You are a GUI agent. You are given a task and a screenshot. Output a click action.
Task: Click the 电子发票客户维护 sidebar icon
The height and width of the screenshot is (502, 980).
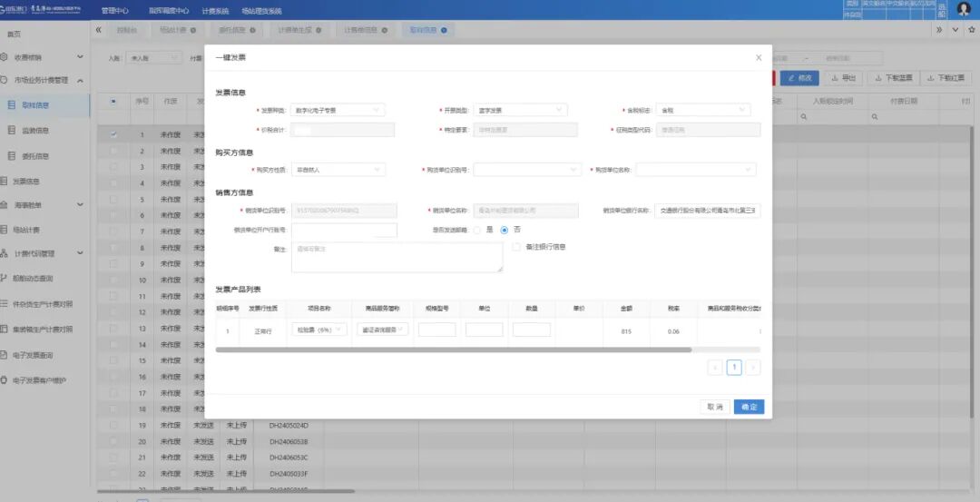click(x=4, y=380)
